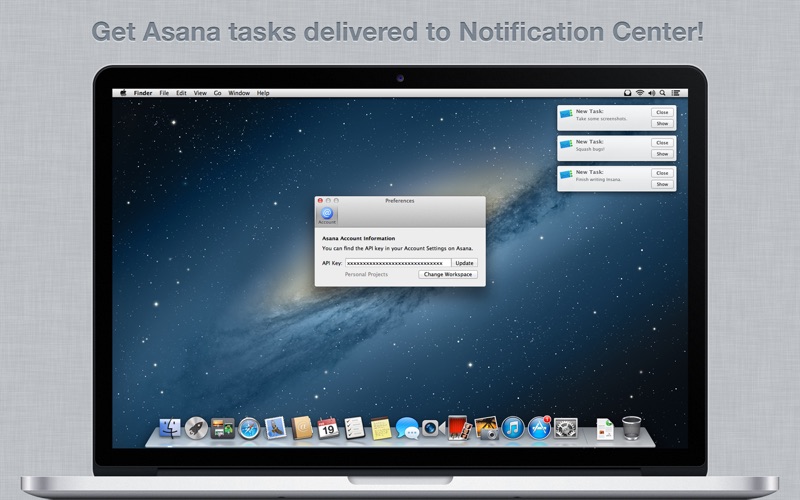Screen dimensions: 800x500
Task: Show the 'Finish writing Insana' task
Action: tap(662, 184)
